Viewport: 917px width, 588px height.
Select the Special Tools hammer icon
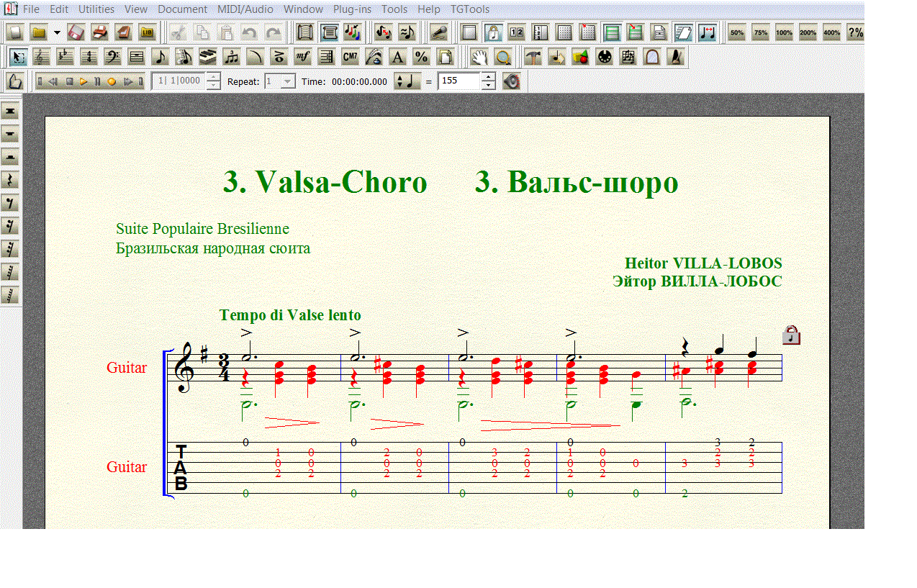533,57
